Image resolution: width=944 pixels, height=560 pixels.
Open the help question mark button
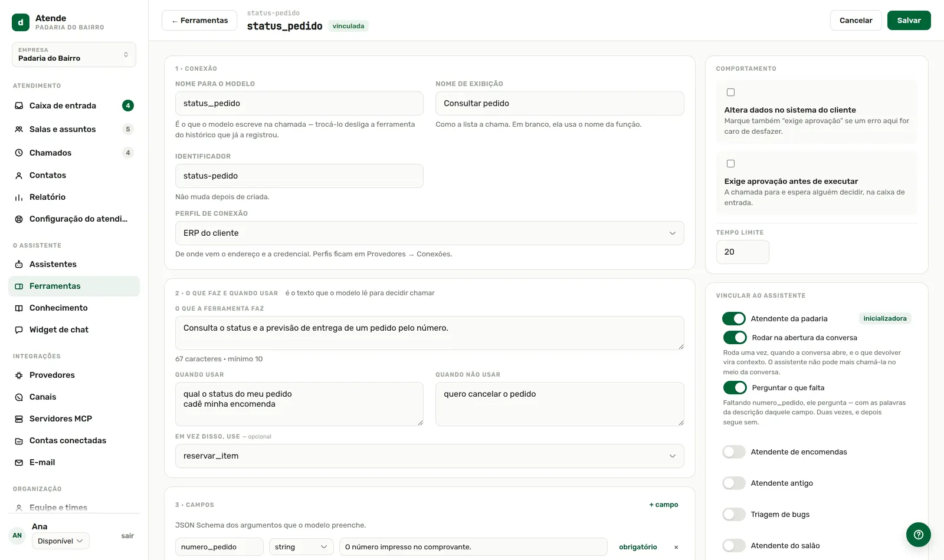tap(919, 535)
